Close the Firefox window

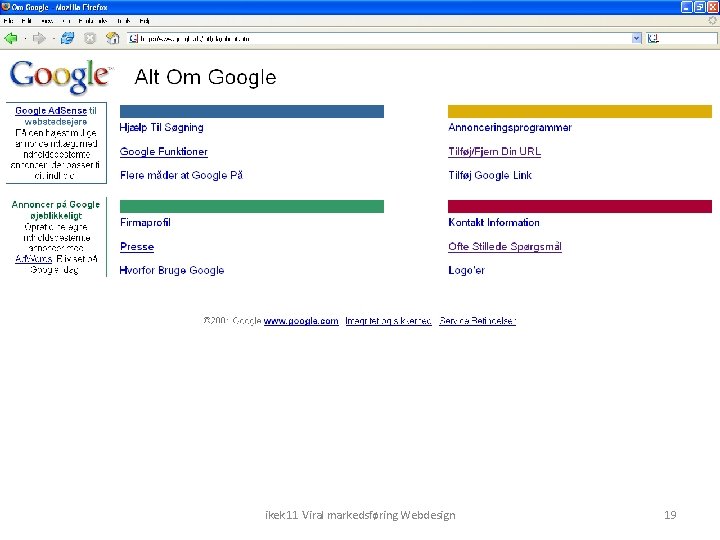713,7
